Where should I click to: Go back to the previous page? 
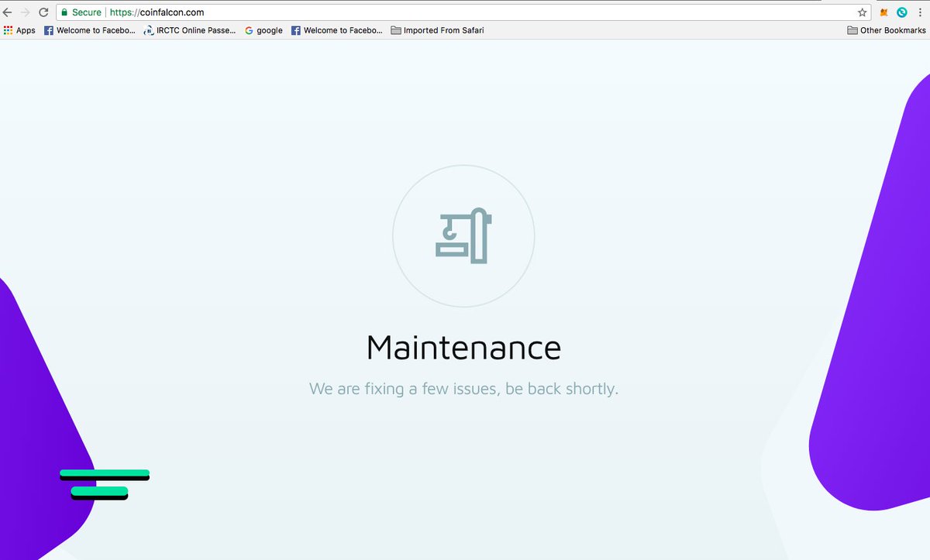[8, 12]
